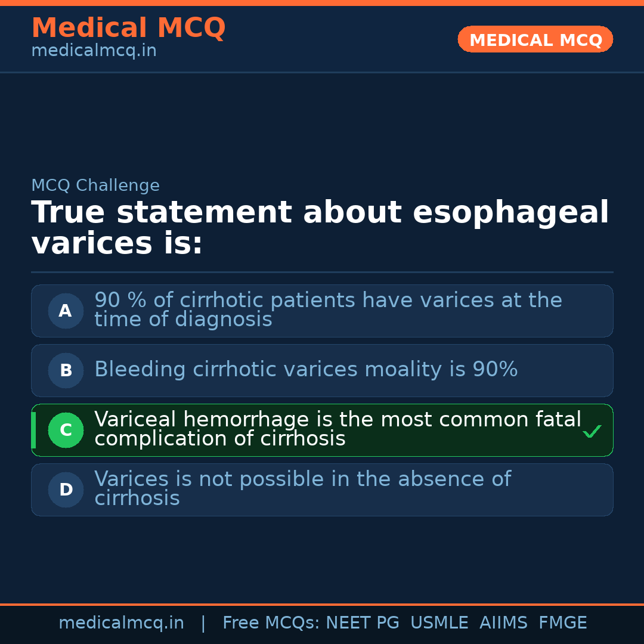Click 'Free MCQs:' text in the footer
Screen dimensions: 644x644
271,623
